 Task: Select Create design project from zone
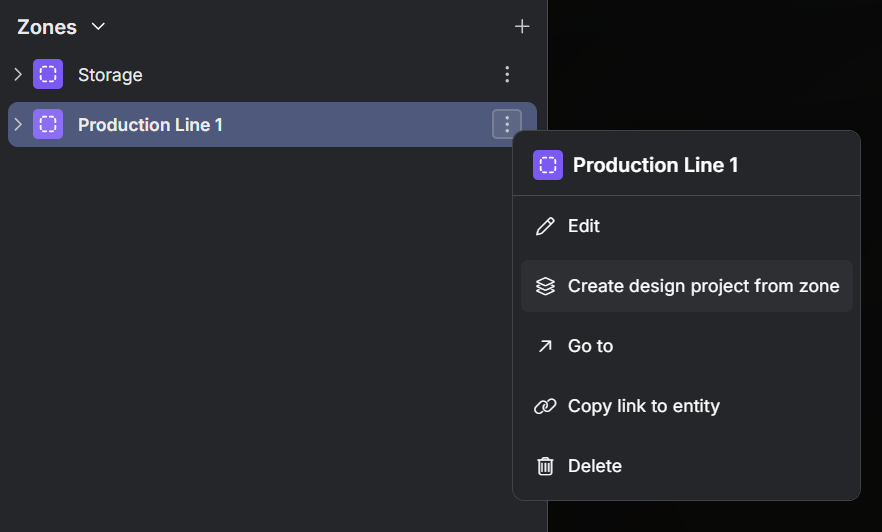pyautogui.click(x=703, y=286)
